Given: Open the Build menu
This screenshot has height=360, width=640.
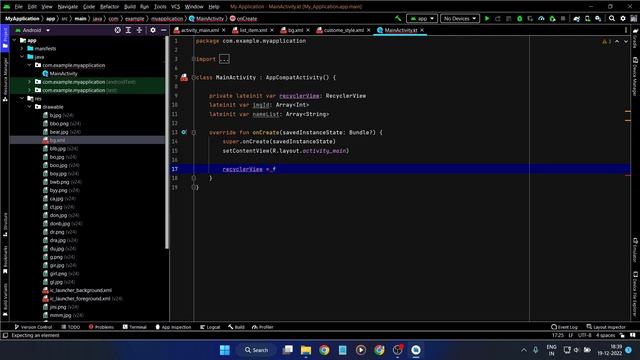Looking at the screenshot, I should 129,7.
